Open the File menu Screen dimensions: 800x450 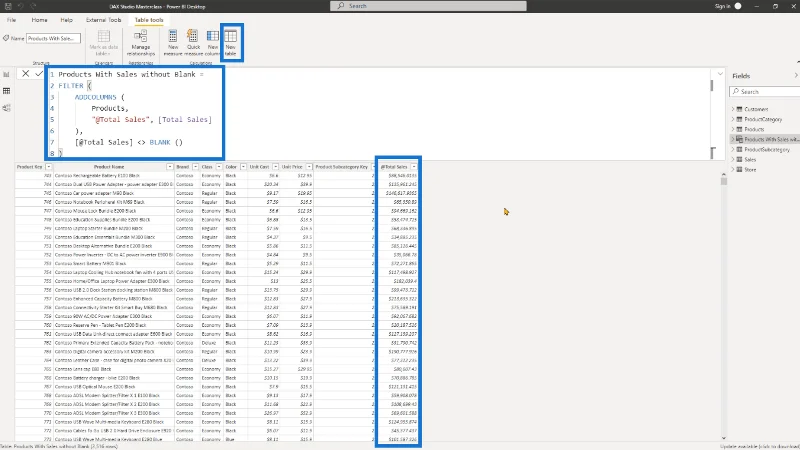pyautogui.click(x=11, y=20)
